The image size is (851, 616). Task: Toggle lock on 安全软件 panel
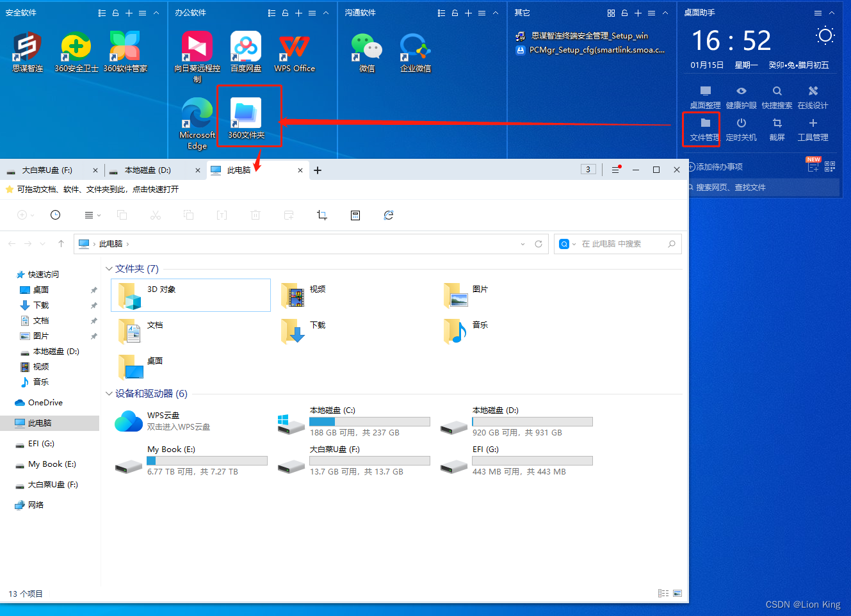(x=115, y=13)
